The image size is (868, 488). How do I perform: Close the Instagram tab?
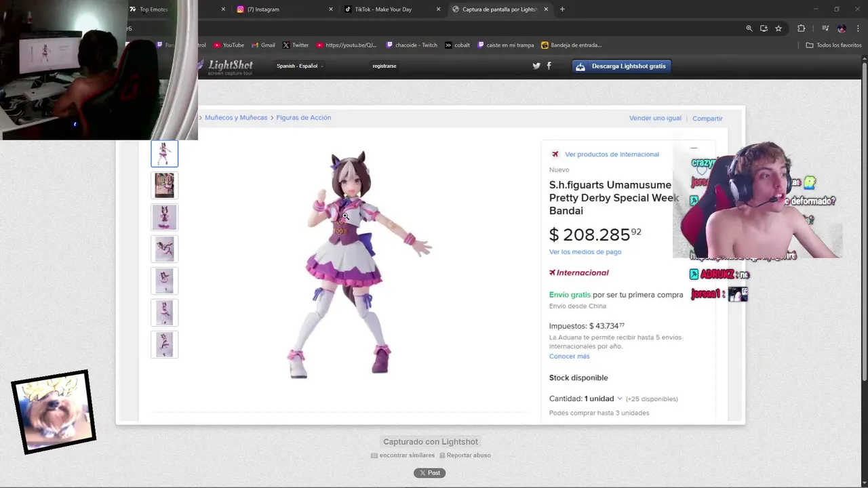331,9
